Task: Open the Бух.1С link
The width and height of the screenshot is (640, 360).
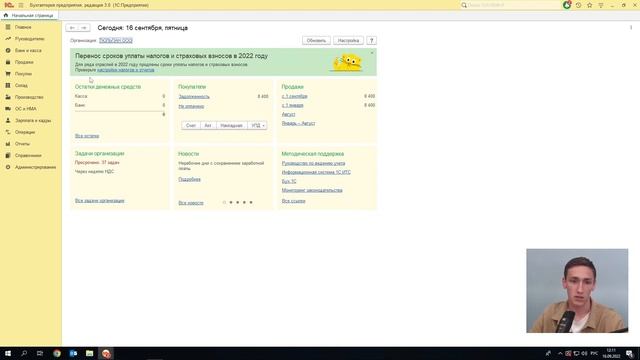Action: tap(289, 181)
